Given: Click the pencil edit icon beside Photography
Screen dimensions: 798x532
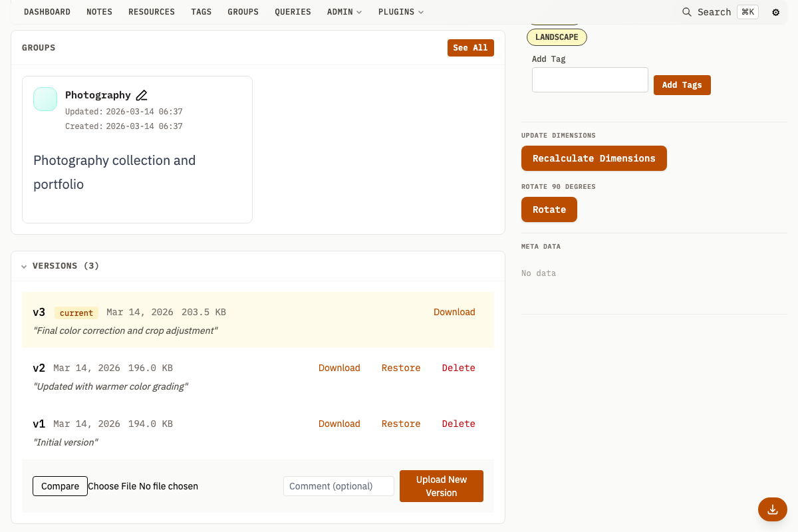Looking at the screenshot, I should (x=142, y=95).
